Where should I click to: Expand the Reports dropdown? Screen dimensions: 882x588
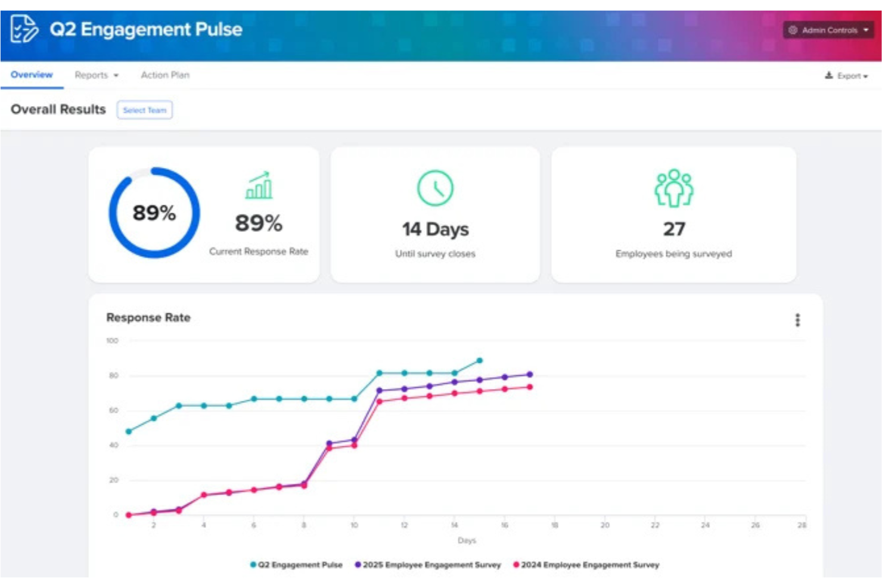(95, 75)
